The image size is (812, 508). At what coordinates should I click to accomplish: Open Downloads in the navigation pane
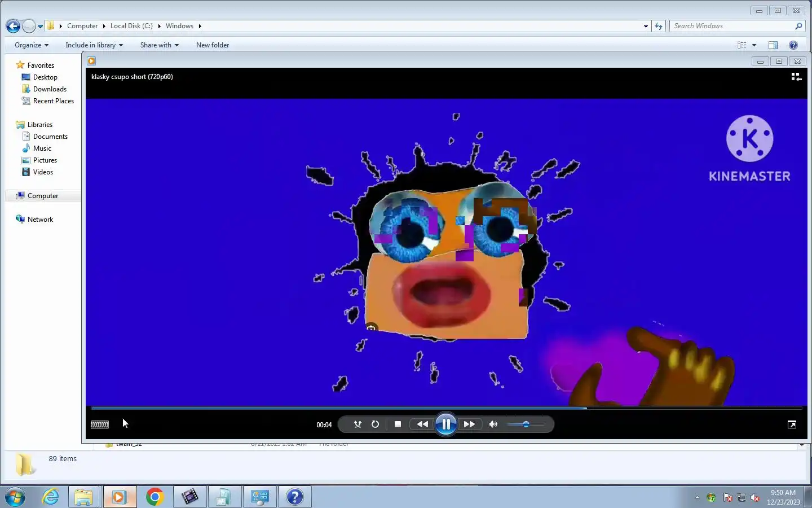50,89
